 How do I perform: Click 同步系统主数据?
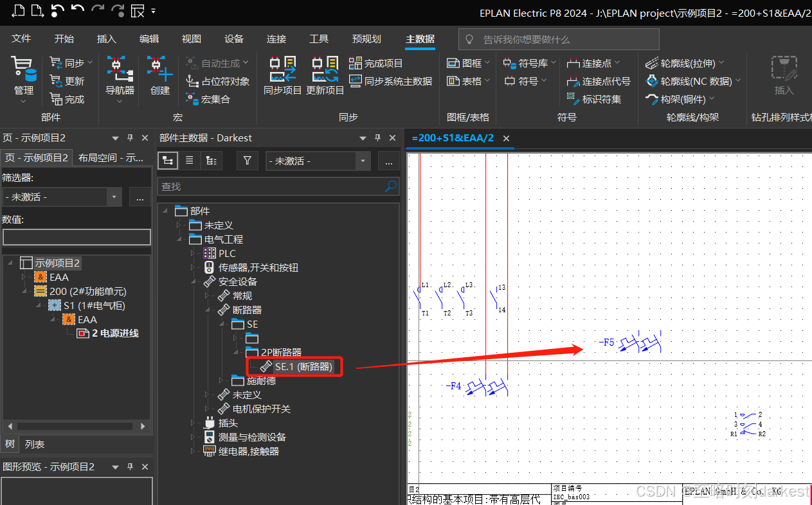pyautogui.click(x=391, y=81)
